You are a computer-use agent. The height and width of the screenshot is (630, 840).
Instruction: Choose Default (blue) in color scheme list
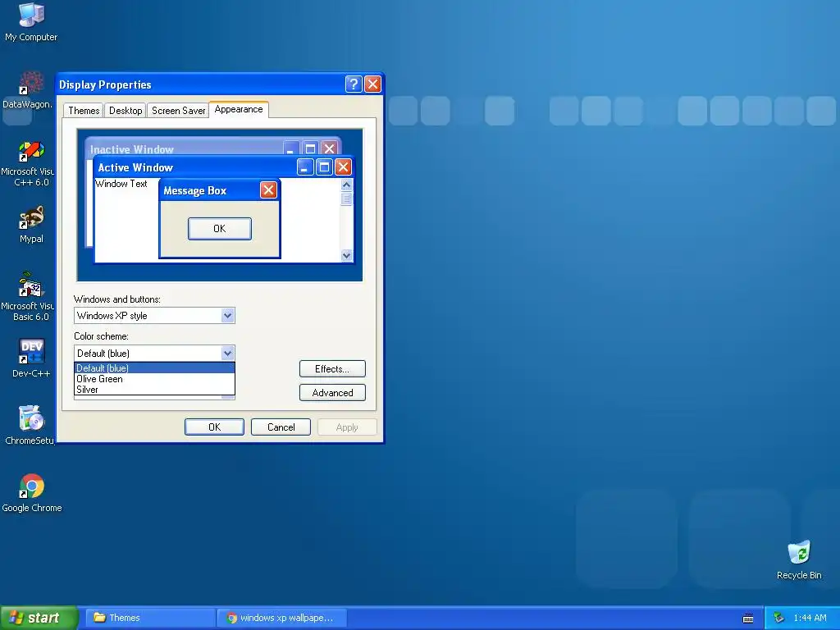point(154,368)
